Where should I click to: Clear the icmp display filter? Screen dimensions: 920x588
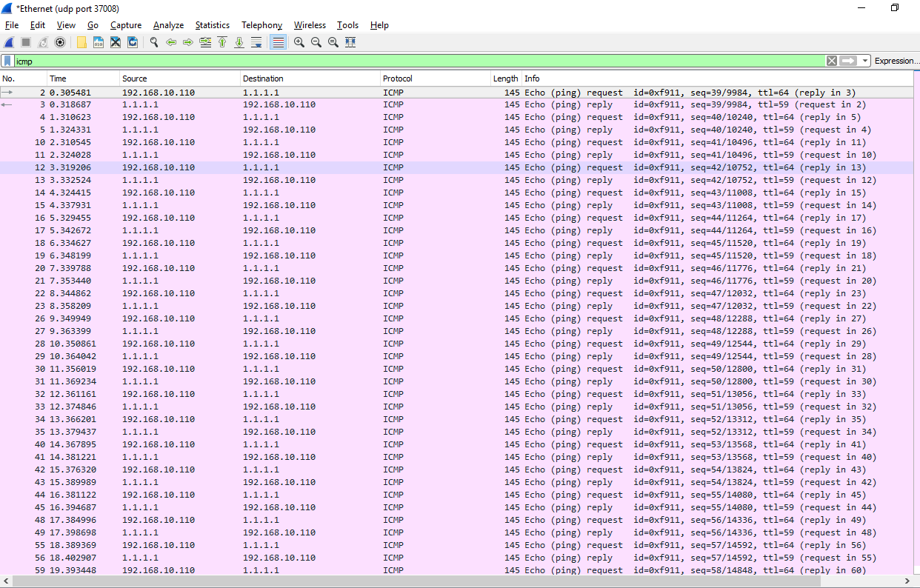[x=832, y=61]
